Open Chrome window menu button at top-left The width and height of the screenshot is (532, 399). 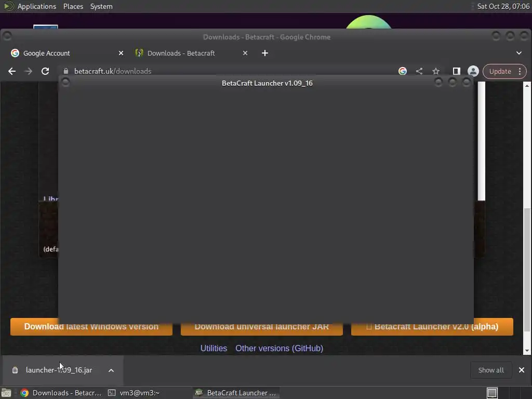coord(7,36)
